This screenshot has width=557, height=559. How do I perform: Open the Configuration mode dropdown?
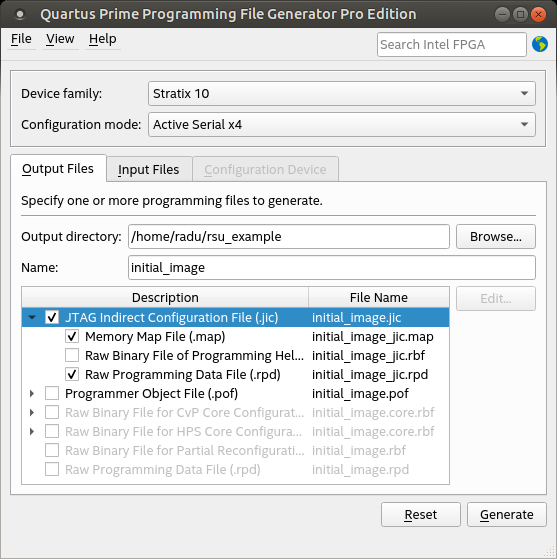[x=342, y=124]
